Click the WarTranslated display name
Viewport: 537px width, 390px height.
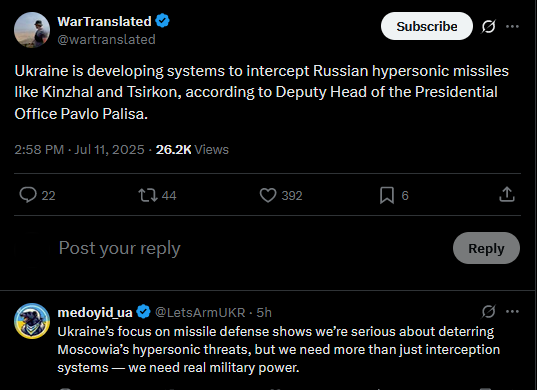click(104, 22)
